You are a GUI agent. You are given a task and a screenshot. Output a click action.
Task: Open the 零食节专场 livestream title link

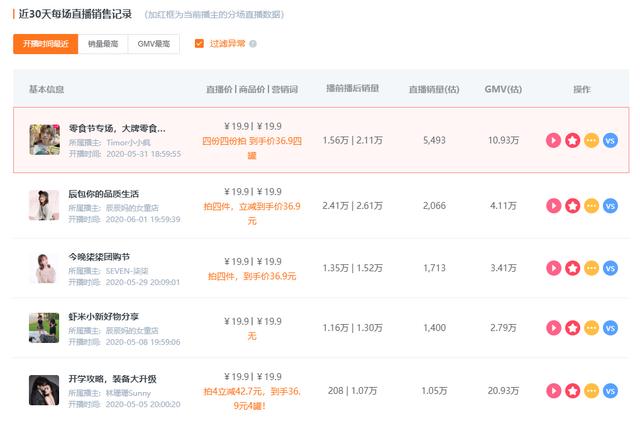coord(117,129)
